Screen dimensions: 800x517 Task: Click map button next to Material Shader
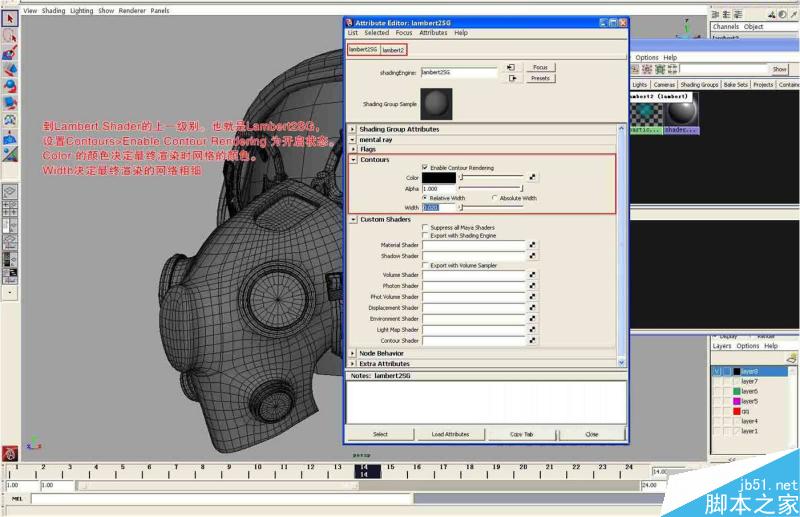point(533,245)
